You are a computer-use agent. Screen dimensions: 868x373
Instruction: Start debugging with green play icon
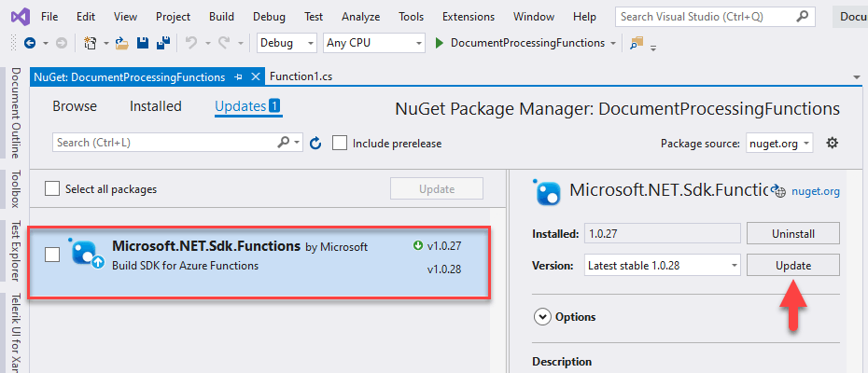point(441,43)
